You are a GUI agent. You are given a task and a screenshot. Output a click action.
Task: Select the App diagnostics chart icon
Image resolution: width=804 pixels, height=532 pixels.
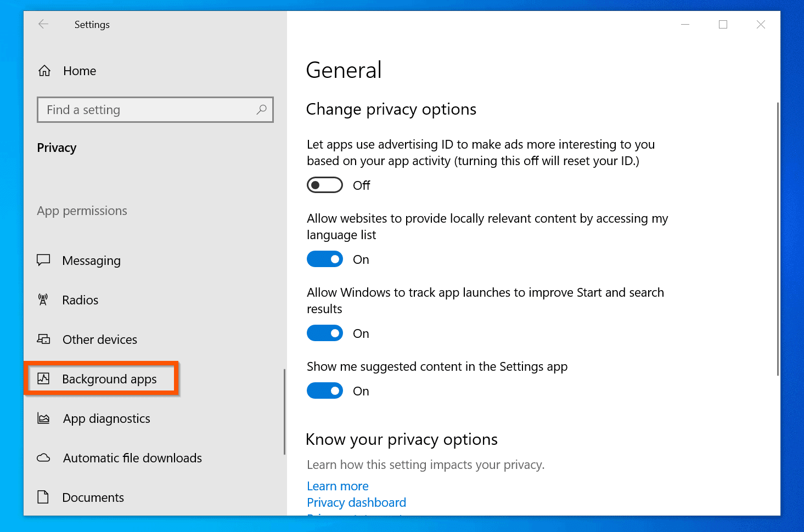point(43,418)
